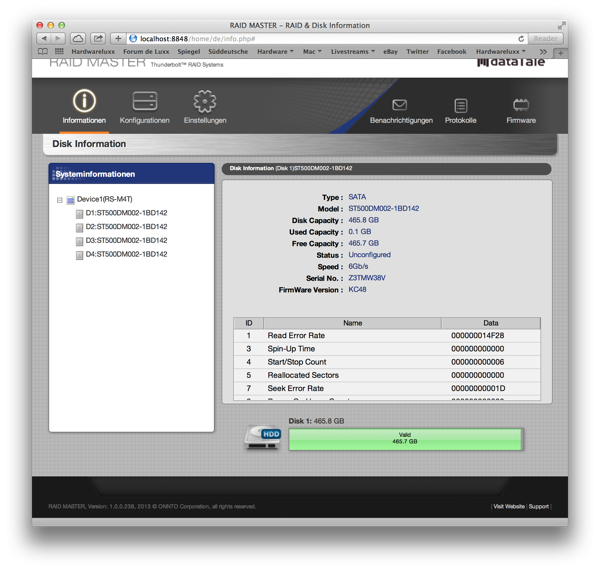Click the disk icon next to D1
Viewport: 600px width, 570px height.
tap(79, 214)
